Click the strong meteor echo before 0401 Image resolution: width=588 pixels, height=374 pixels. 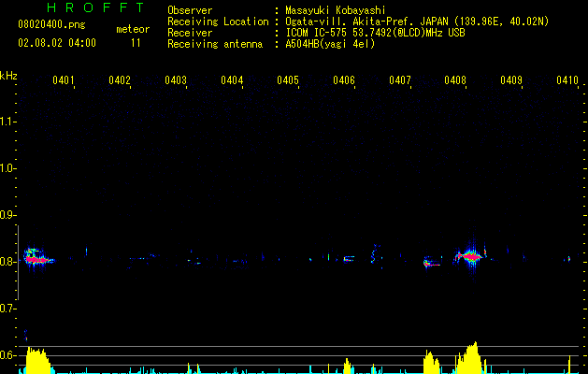point(37,258)
